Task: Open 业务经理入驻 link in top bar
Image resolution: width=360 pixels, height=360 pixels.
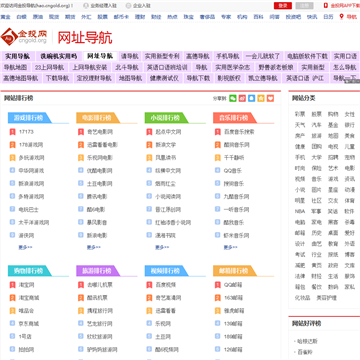Action: pos(104,6)
